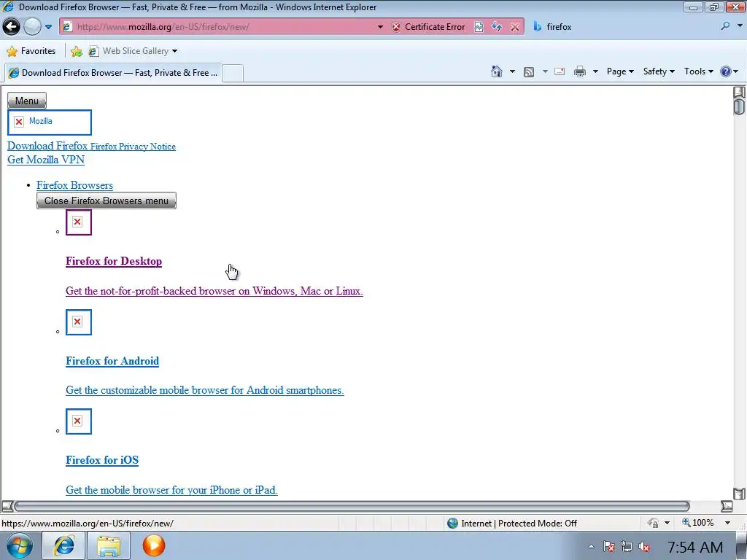The image size is (747, 560).
Task: Click the Firefox Browsers link
Action: pyautogui.click(x=74, y=185)
